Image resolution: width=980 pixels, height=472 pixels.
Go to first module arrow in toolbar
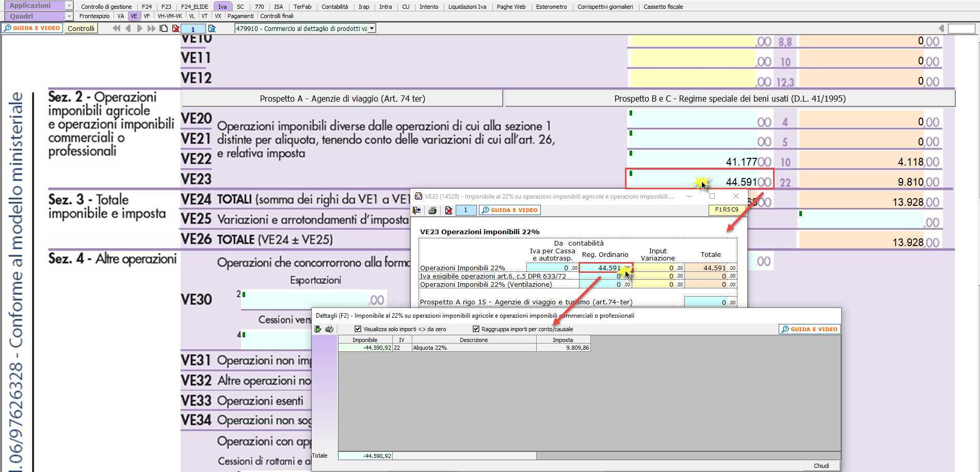coord(117,28)
